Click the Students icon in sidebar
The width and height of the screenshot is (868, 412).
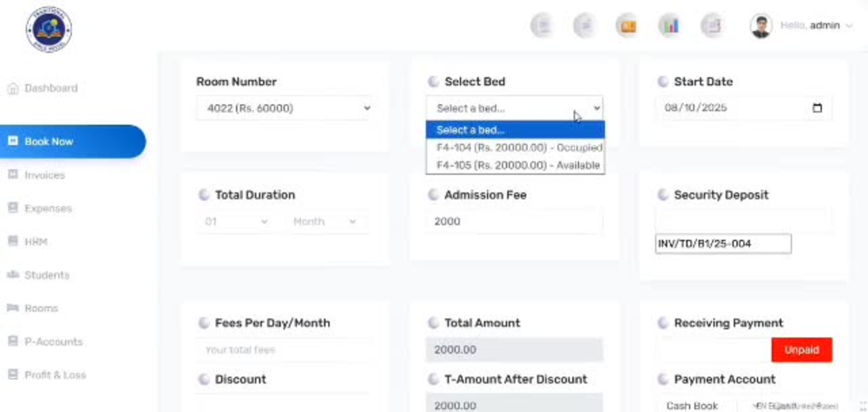click(13, 275)
